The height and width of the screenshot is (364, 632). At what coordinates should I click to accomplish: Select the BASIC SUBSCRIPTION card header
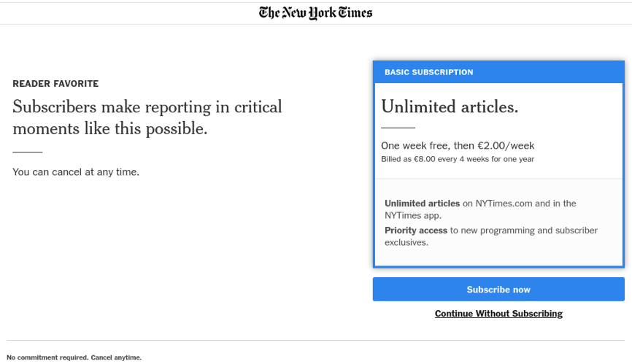pyautogui.click(x=498, y=72)
